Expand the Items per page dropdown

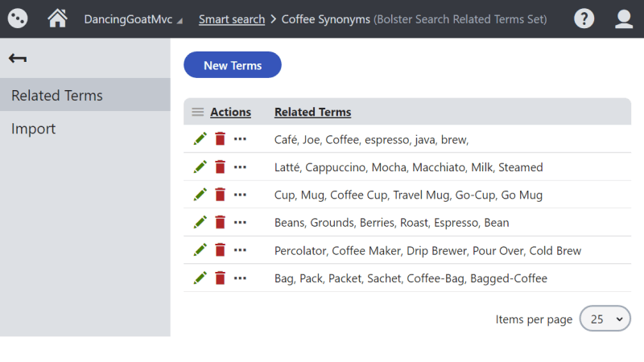coord(605,319)
